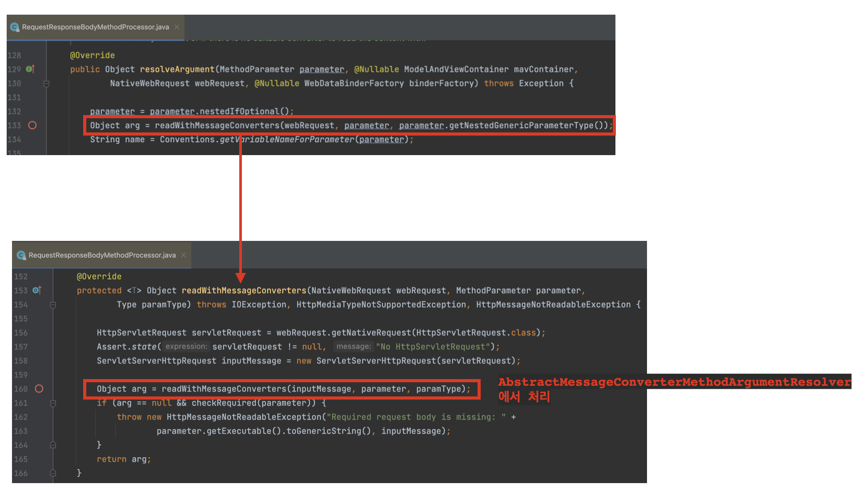This screenshot has width=860, height=504.
Task: Collapse the fold marker on line 154
Action: 53,305
